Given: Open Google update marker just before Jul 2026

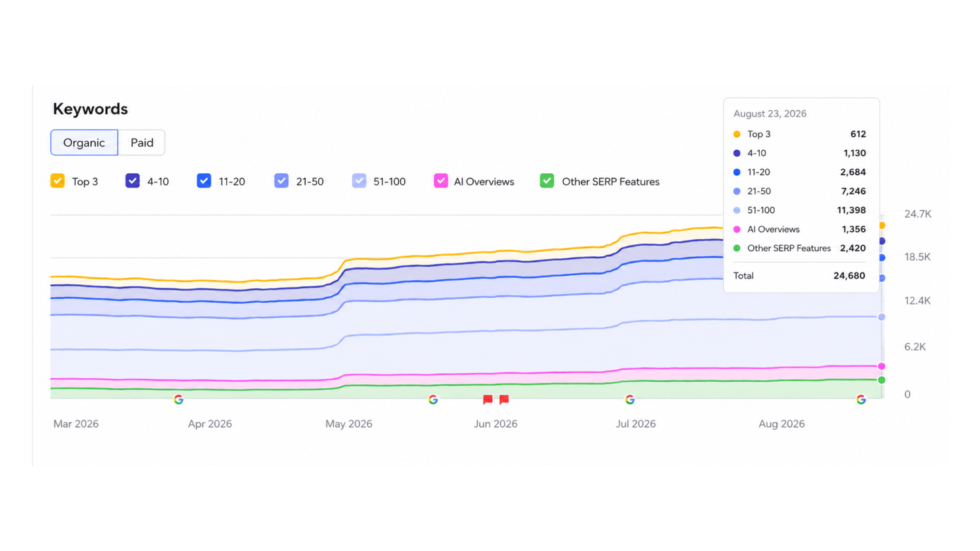Looking at the screenshot, I should coord(630,399).
